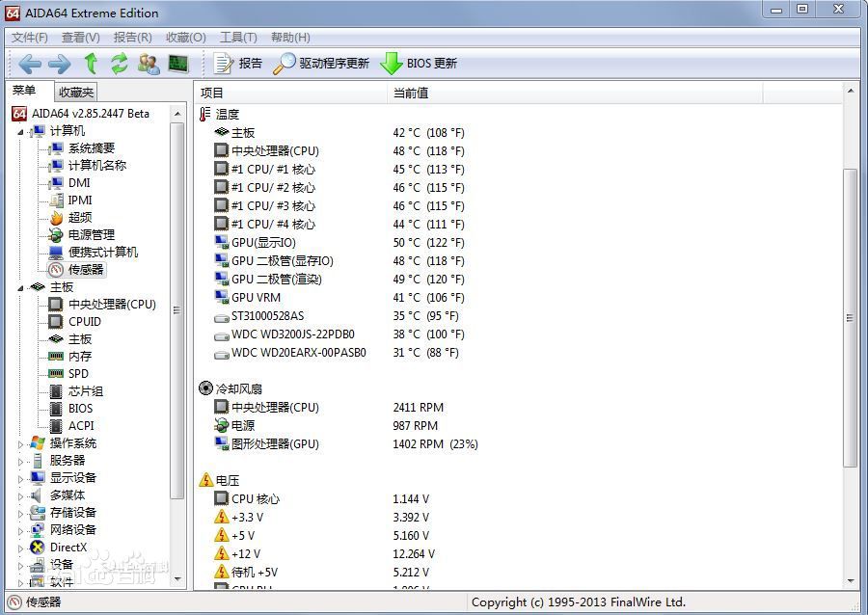Click the SPD memory icon
Image resolution: width=868 pixels, height=615 pixels.
(56, 373)
